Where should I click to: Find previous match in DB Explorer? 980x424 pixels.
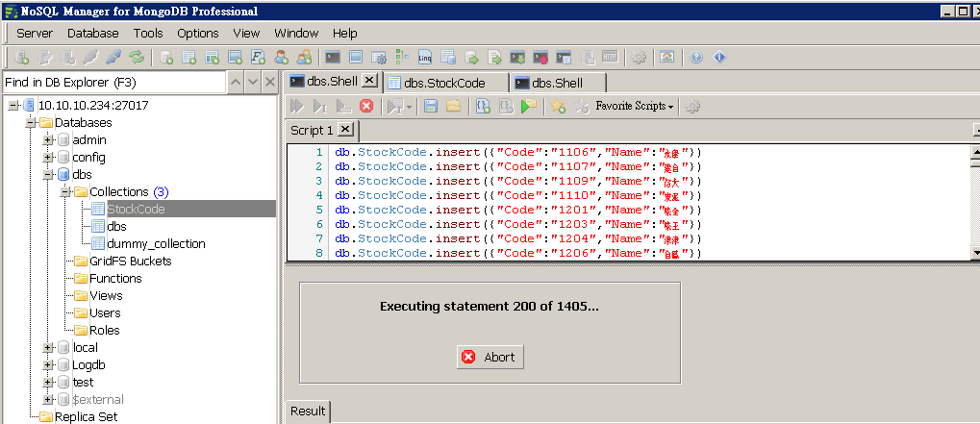pos(235,82)
